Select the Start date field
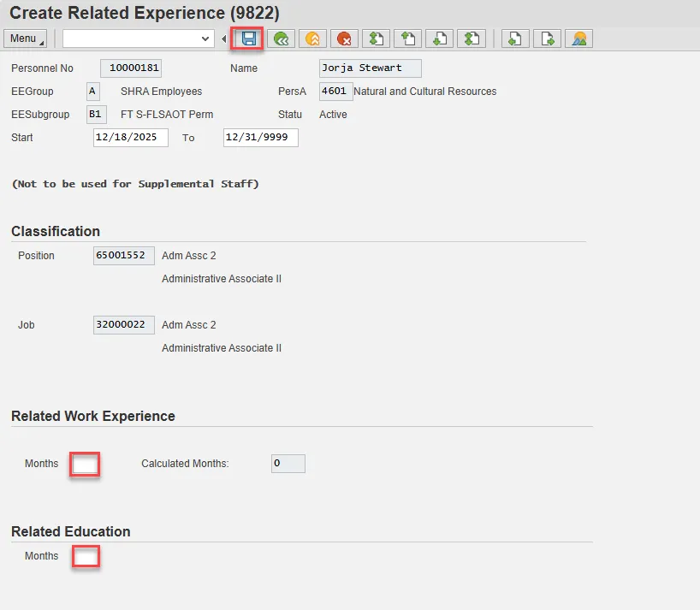The image size is (700, 610). click(x=130, y=138)
